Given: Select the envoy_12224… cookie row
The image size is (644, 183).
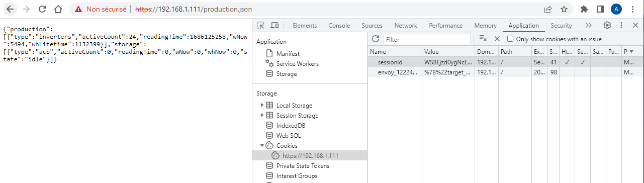Looking at the screenshot, I should [x=506, y=72].
